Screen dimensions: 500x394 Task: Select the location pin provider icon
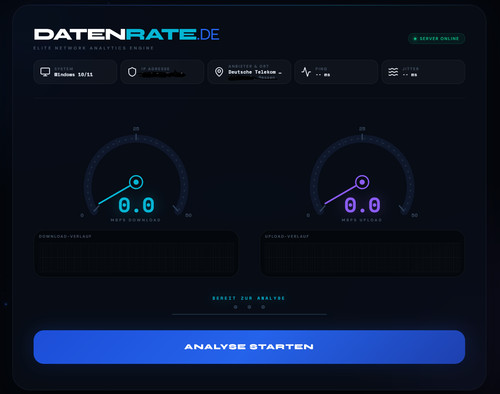point(219,72)
